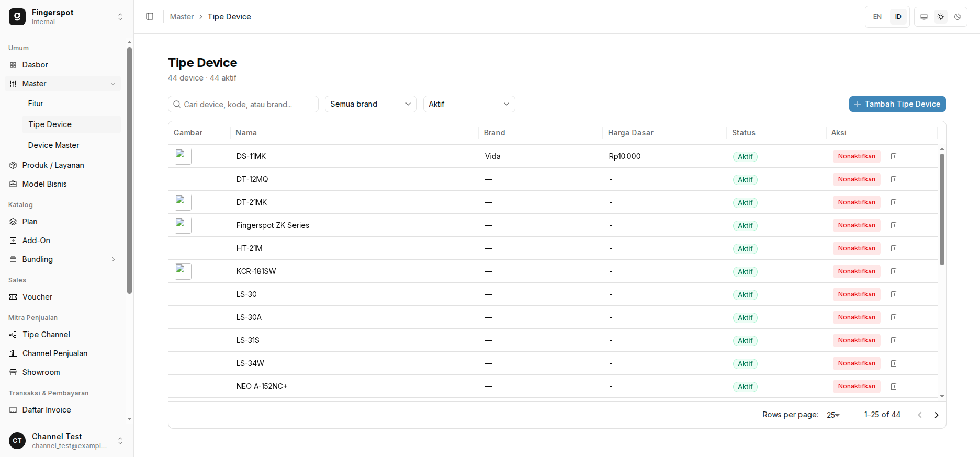Open Produk / Layanan menu item
Image resolution: width=980 pixels, height=458 pixels.
[x=63, y=165]
